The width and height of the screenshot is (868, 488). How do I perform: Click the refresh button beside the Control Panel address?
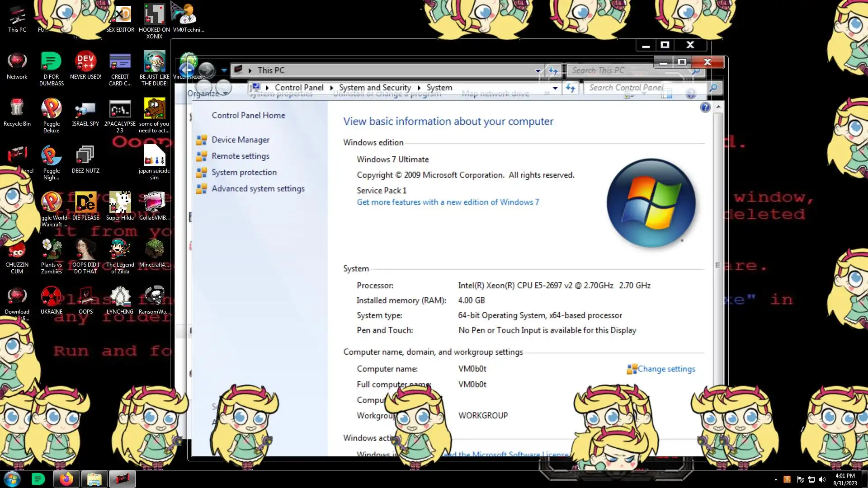pos(571,88)
